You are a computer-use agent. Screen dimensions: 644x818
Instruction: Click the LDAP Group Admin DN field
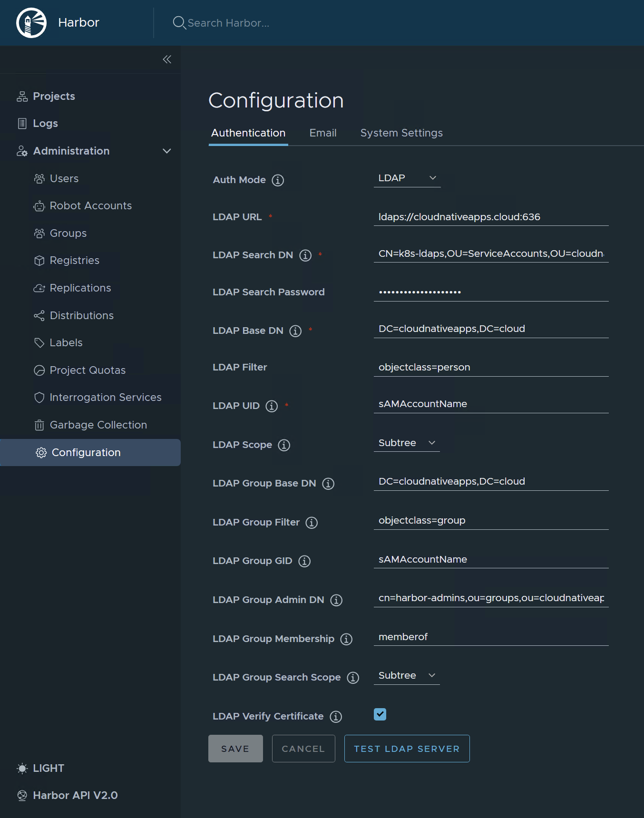(x=491, y=598)
